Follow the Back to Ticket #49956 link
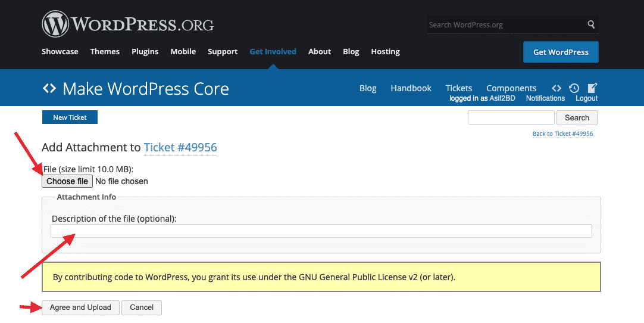 (x=562, y=133)
